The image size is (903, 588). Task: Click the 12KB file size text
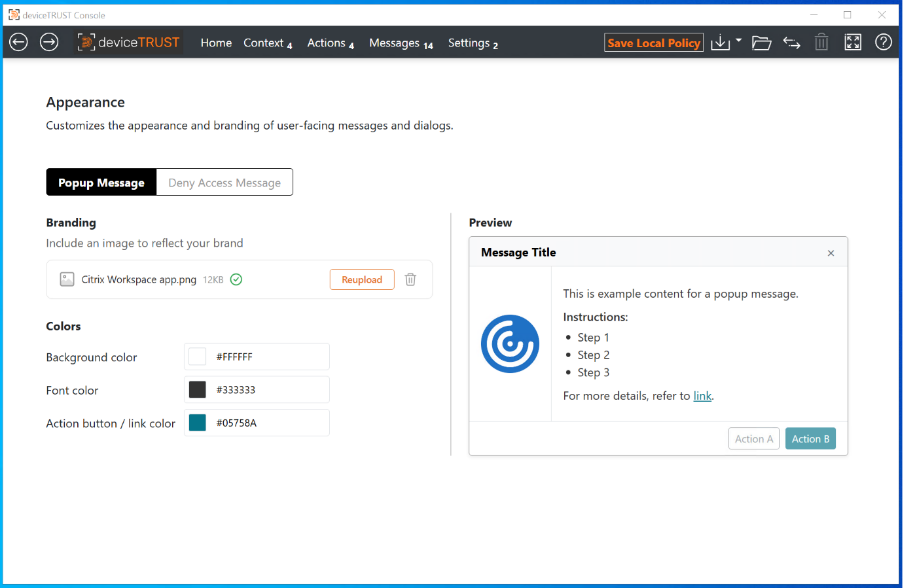point(213,279)
